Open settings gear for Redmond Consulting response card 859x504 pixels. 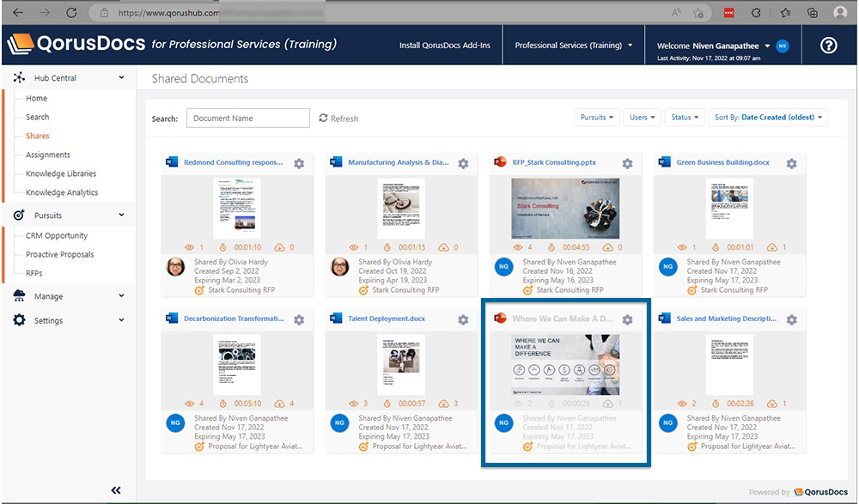(x=299, y=163)
